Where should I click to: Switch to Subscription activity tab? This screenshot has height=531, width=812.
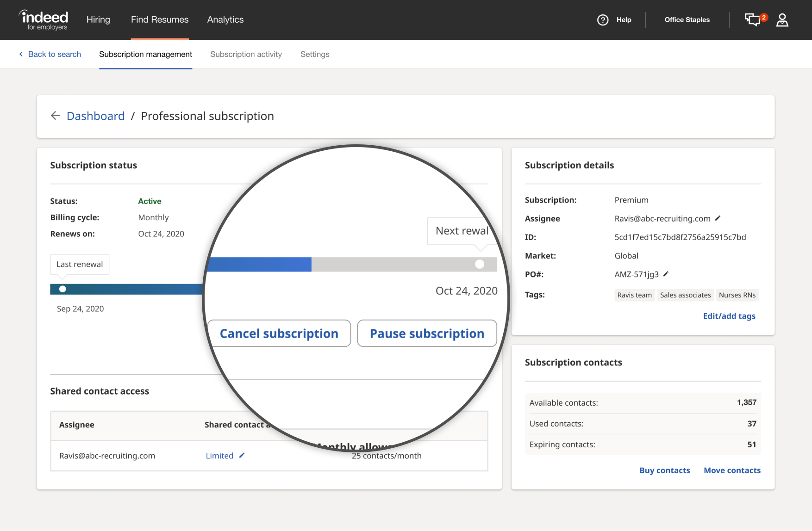(246, 54)
